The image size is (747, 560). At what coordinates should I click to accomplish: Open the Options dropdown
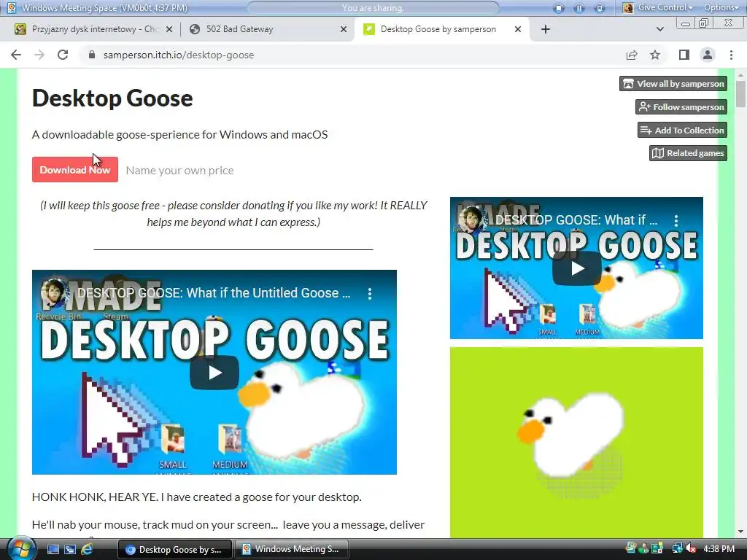tap(721, 7)
